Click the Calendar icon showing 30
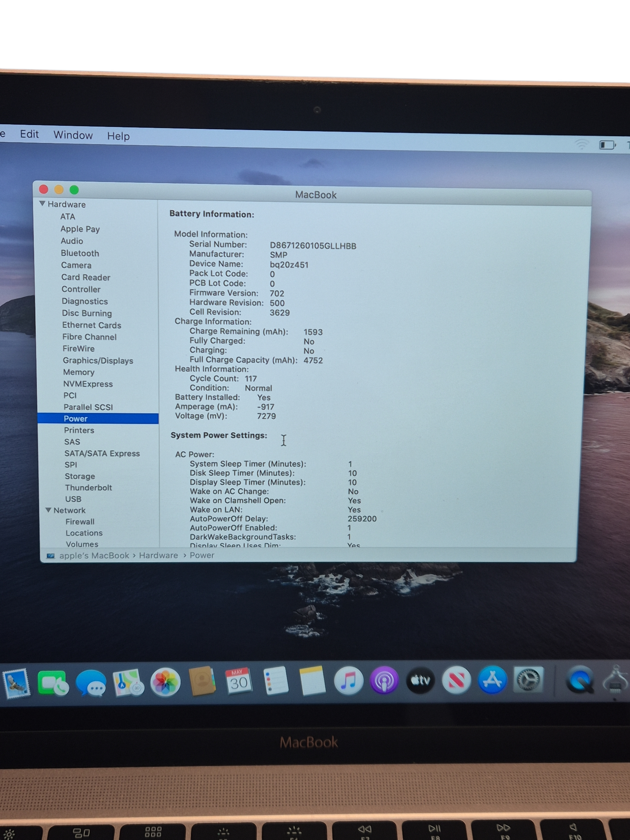 tap(238, 682)
